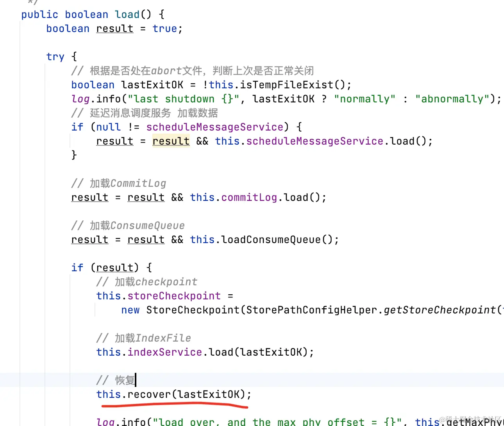The width and height of the screenshot is (504, 426).
Task: Click the "load over" log string
Action: click(x=277, y=422)
